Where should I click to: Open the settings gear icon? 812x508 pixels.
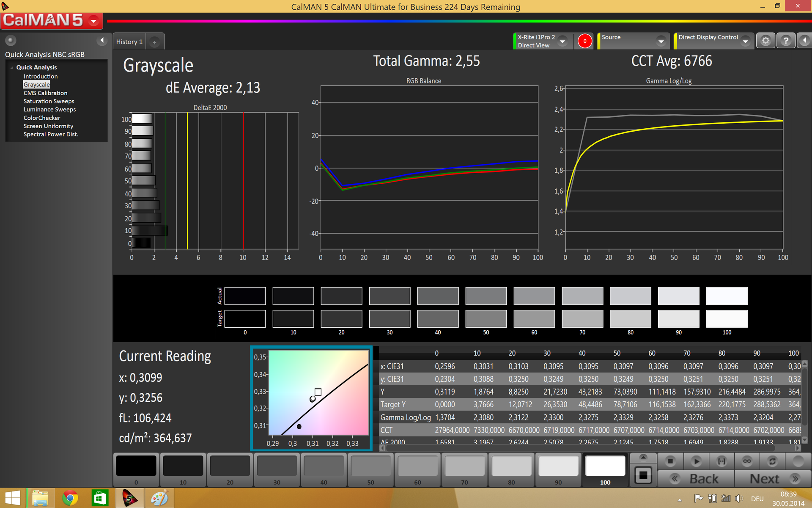(765, 41)
